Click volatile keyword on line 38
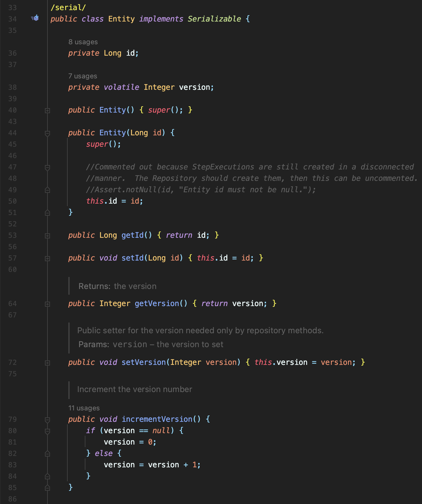Screen dimensions: 422x504 [121, 87]
